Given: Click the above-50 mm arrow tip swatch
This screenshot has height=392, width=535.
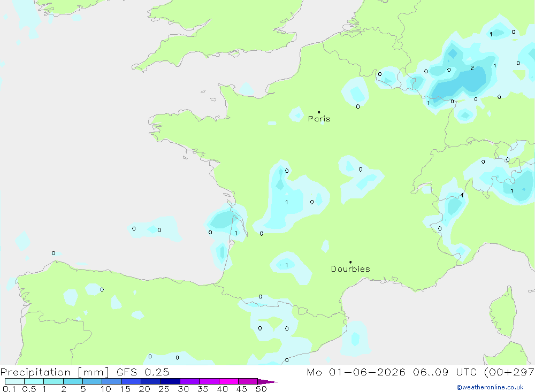Looking at the screenshot, I should (267, 381).
